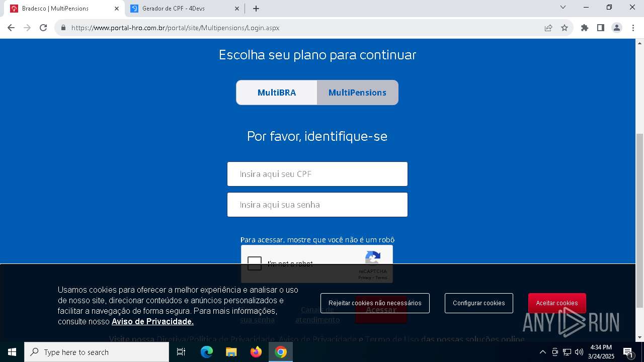Open Chrome's three-dot menu

[633, 28]
